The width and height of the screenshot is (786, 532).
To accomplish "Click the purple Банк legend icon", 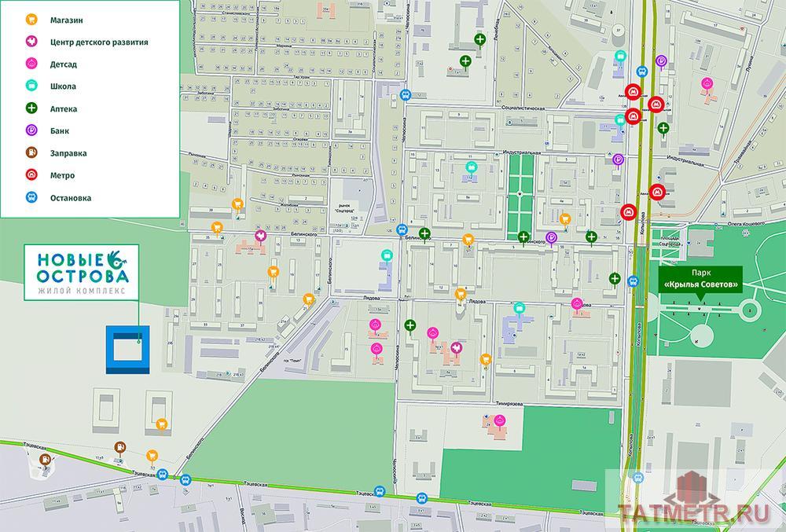I will [x=31, y=130].
